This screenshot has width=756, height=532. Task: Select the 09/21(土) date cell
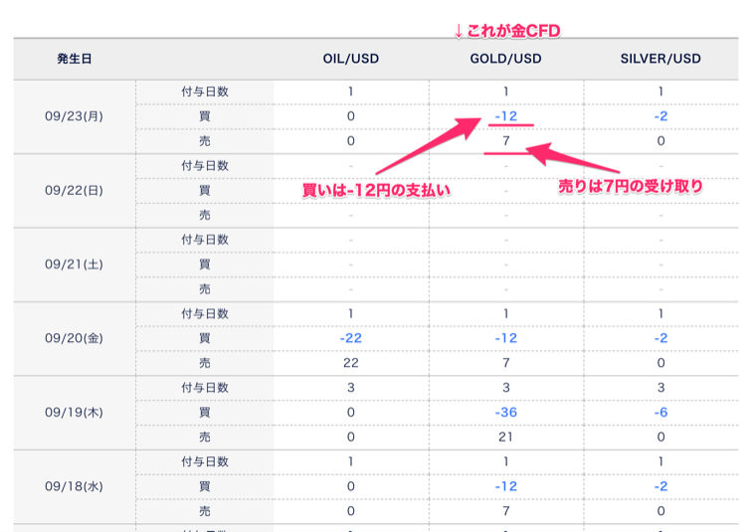tap(74, 265)
